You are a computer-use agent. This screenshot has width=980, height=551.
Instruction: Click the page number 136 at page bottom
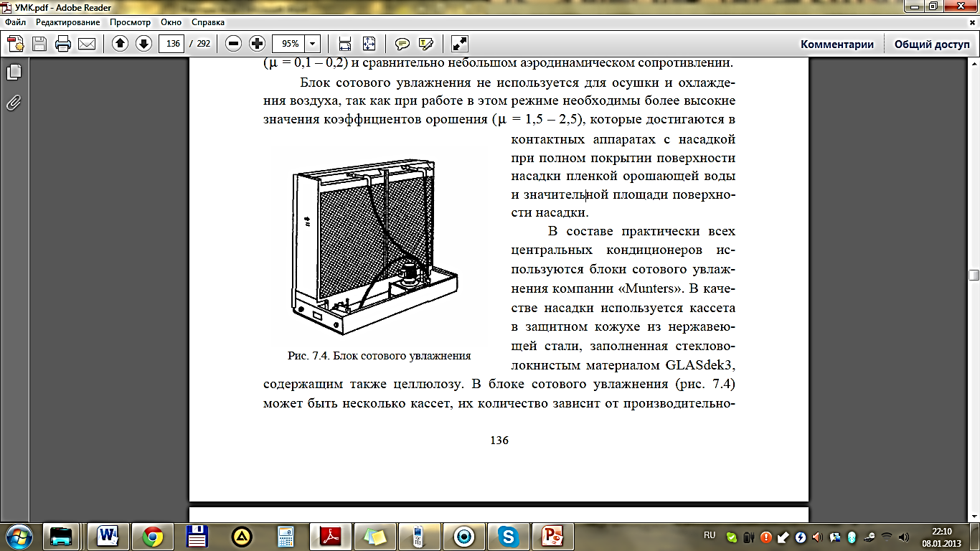[499, 441]
